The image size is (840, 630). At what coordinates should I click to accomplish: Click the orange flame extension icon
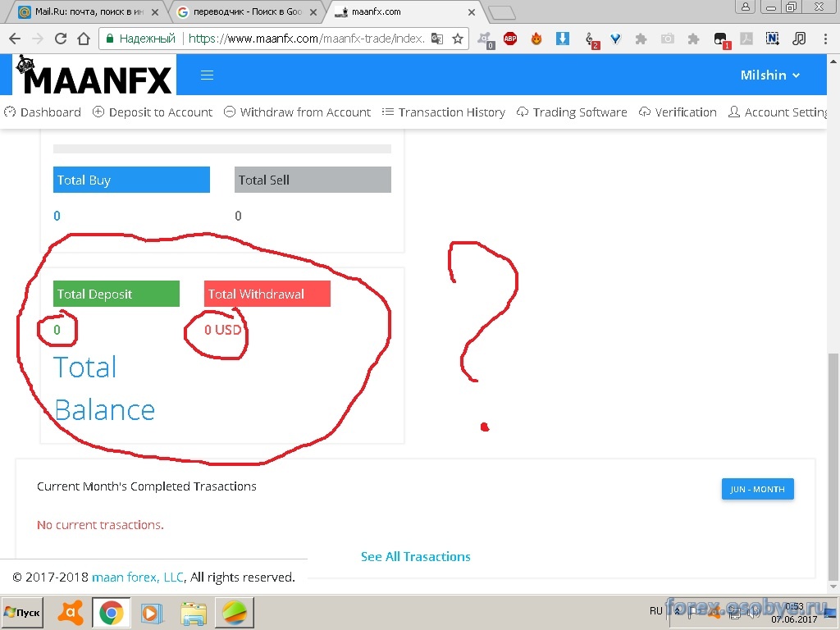[x=536, y=39]
